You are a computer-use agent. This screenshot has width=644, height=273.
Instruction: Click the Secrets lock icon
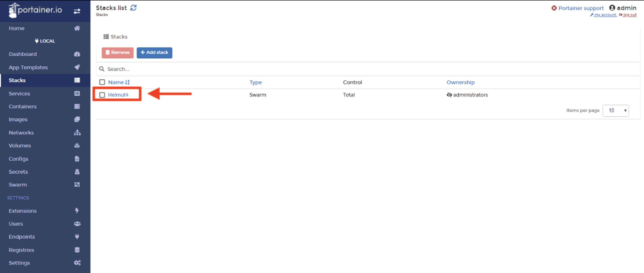pos(77,172)
